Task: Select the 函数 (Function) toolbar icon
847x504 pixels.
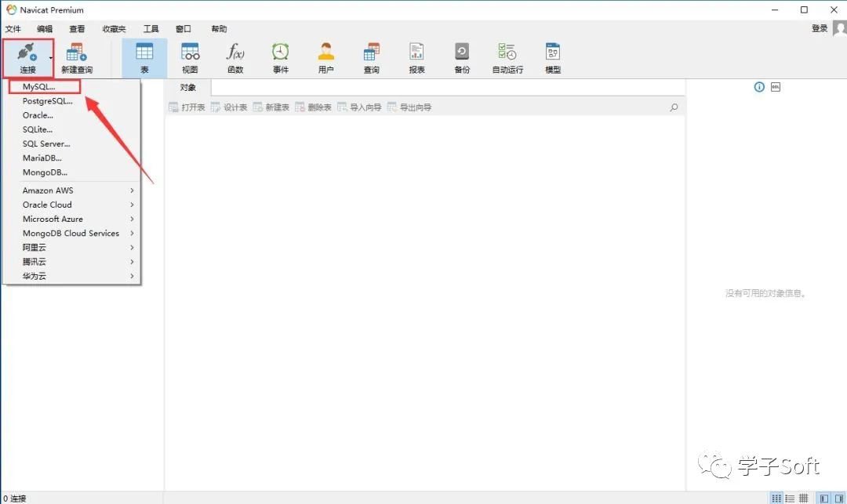Action: (235, 58)
